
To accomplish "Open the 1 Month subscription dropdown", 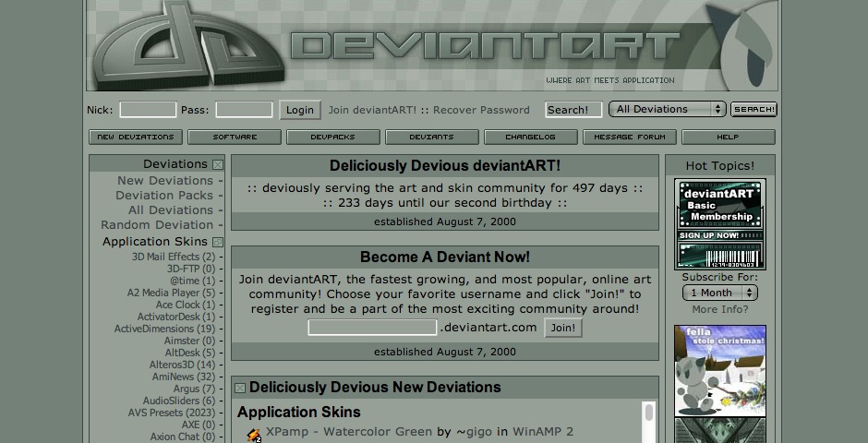I will coord(719,293).
